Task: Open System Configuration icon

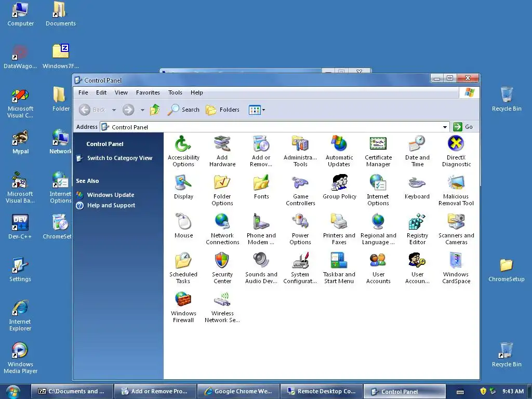Action: click(300, 268)
